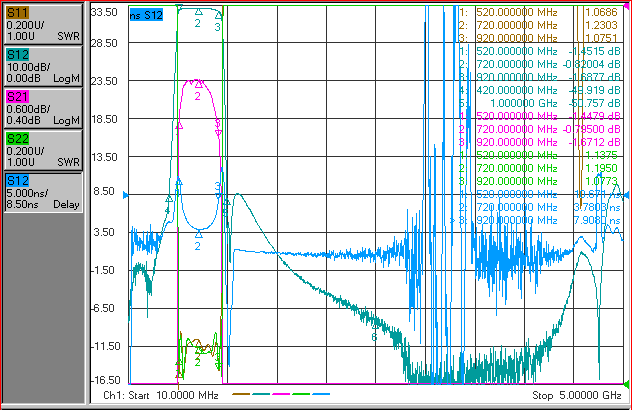Image resolution: width=632 pixels, height=410 pixels.
Task: Click the blue reference level arrow at left edge
Action: click(x=126, y=196)
